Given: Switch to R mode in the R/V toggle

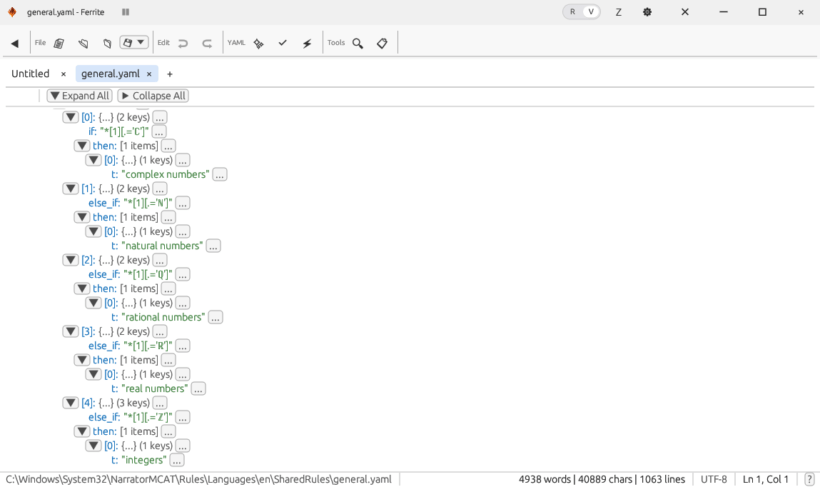Looking at the screenshot, I should click(572, 12).
